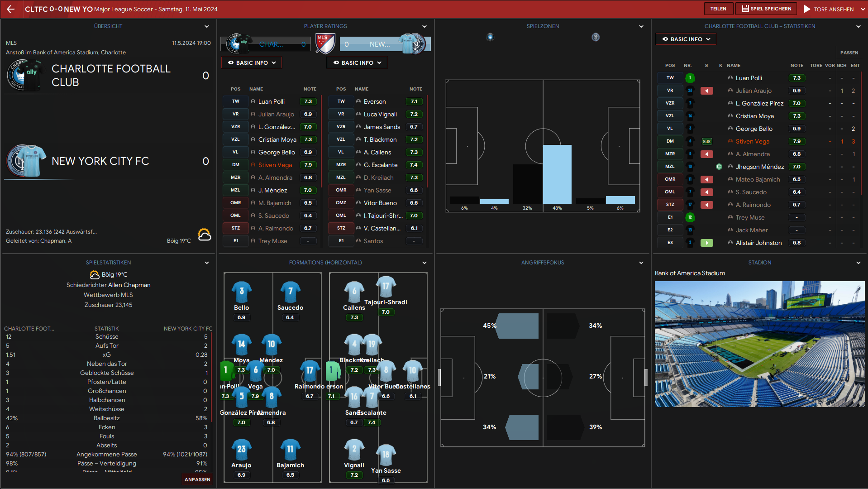Click the Teilen button
Screen dimensions: 868x489
pyautogui.click(x=718, y=9)
